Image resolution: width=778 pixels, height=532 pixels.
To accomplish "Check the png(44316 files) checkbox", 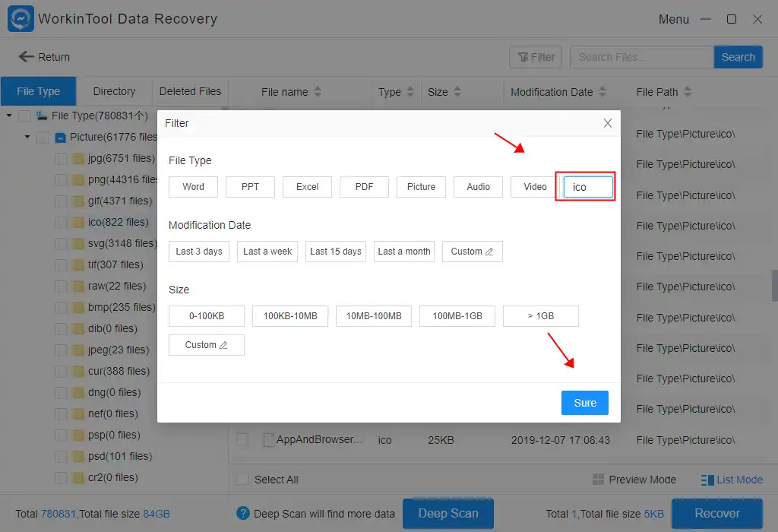I will click(61, 179).
